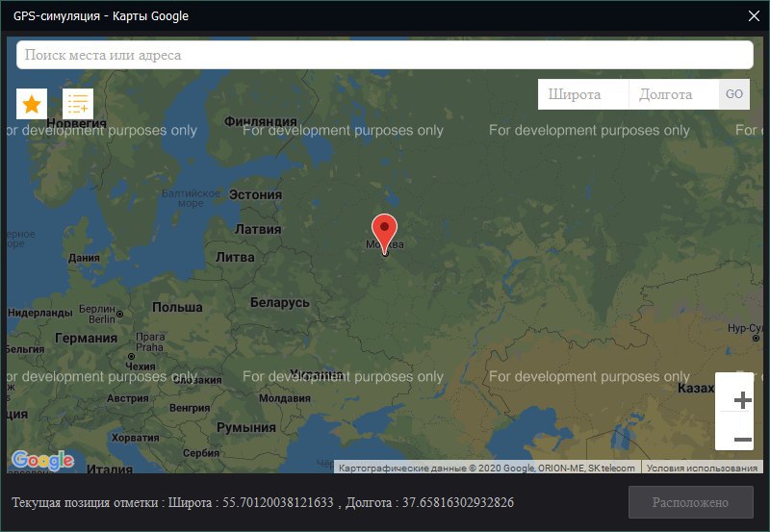
Task: Click the Венгрия label on map
Action: click(x=190, y=408)
